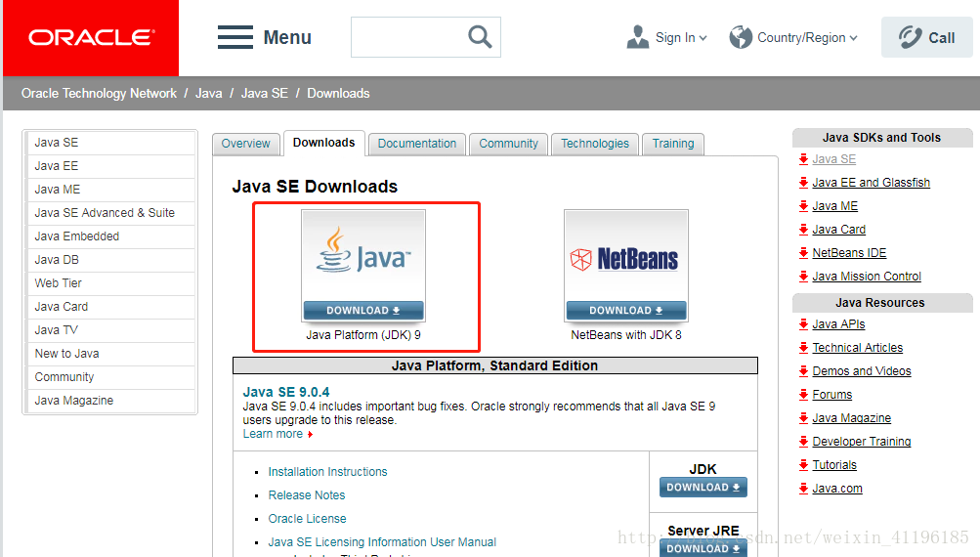The image size is (980, 557).
Task: Open the hamburger Menu icon
Action: pyautogui.click(x=235, y=37)
